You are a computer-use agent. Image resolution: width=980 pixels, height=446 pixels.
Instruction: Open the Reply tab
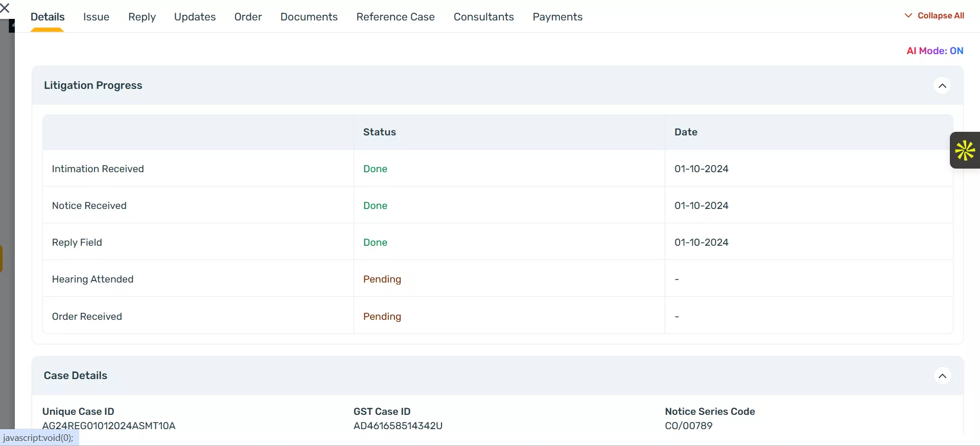click(142, 17)
